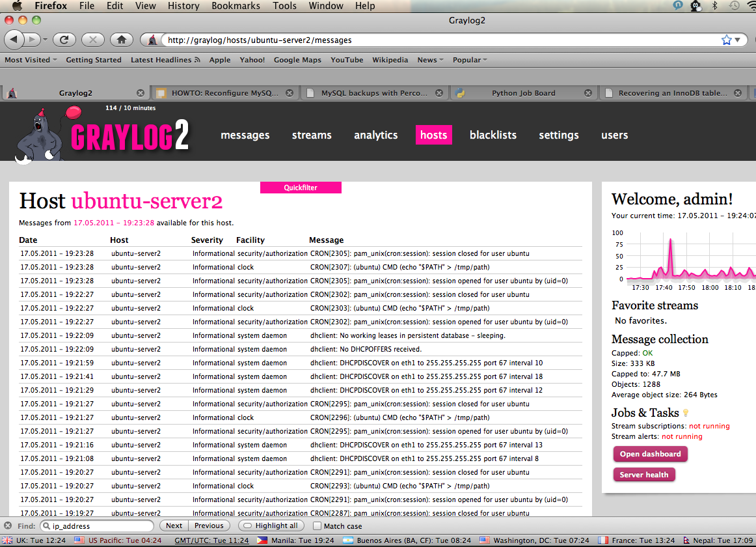
Task: Expand the Most Visited bookmarks dropdown
Action: (31, 60)
